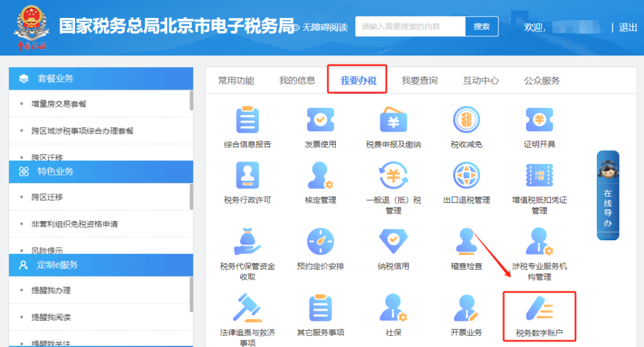Click the 套餐业务 list scrollbar

tap(191, 101)
